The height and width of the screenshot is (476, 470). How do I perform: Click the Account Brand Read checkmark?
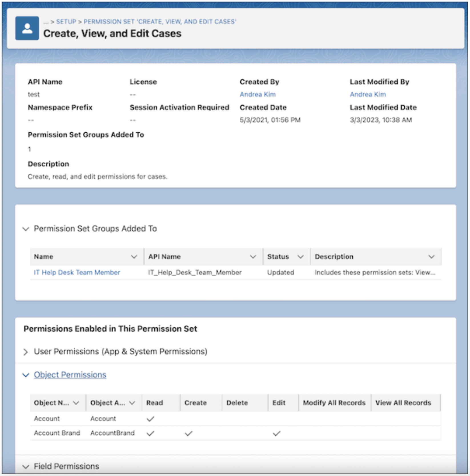click(150, 433)
